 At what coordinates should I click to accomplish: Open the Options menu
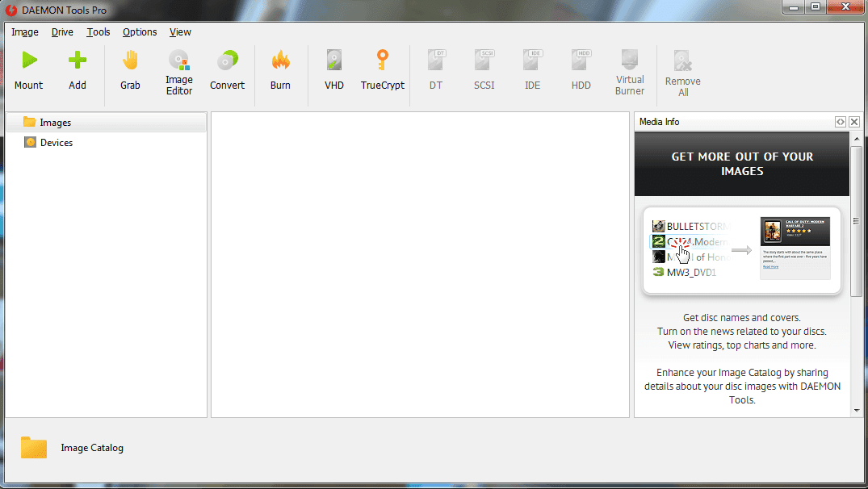click(x=140, y=32)
